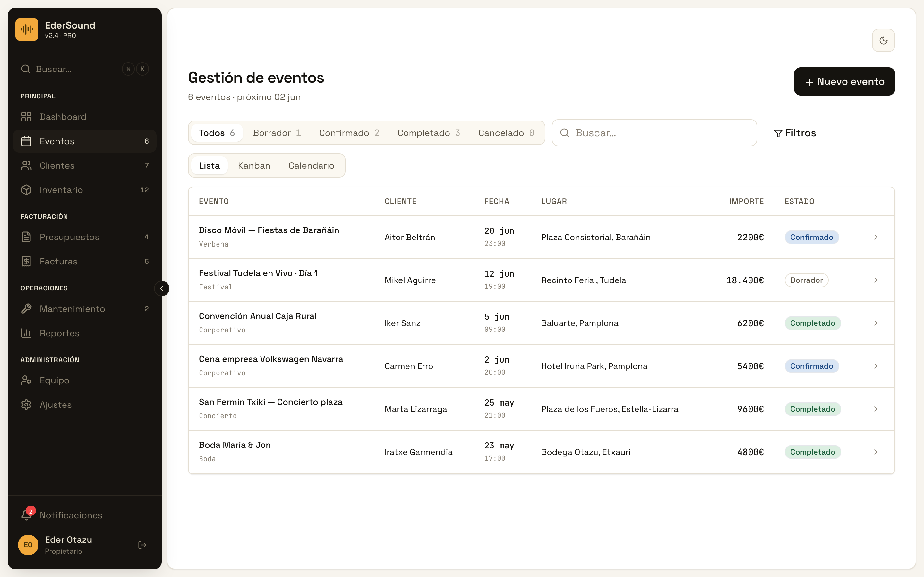Click the logout icon beside Eder Otazu
Image resolution: width=924 pixels, height=577 pixels.
point(142,545)
